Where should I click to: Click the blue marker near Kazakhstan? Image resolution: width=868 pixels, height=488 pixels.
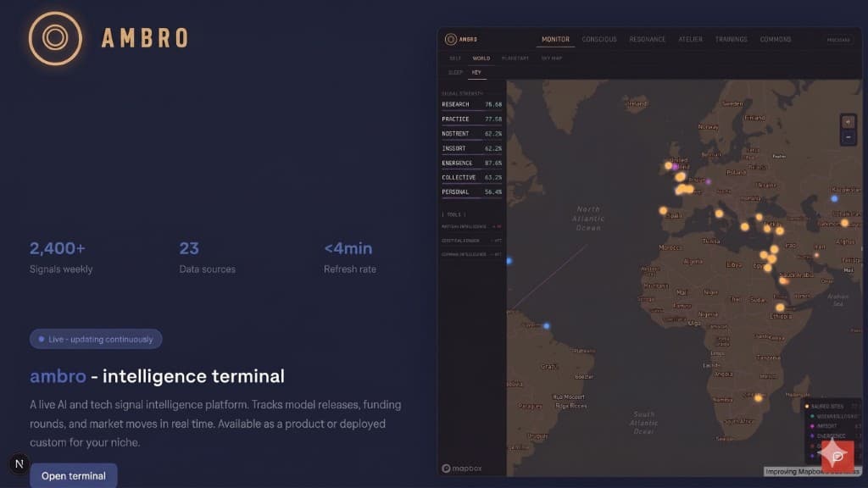click(834, 198)
